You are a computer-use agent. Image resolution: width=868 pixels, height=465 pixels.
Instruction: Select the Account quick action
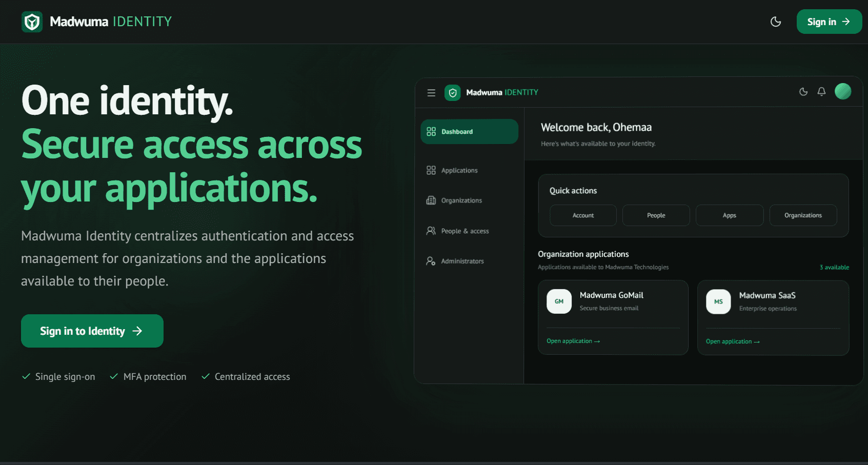click(x=583, y=215)
